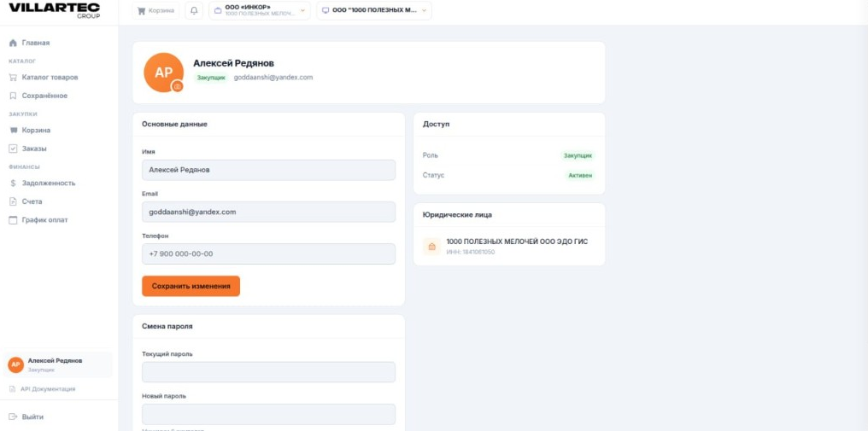Image resolution: width=868 pixels, height=431 pixels.
Task: Click the Главная home icon
Action: pos(14,44)
